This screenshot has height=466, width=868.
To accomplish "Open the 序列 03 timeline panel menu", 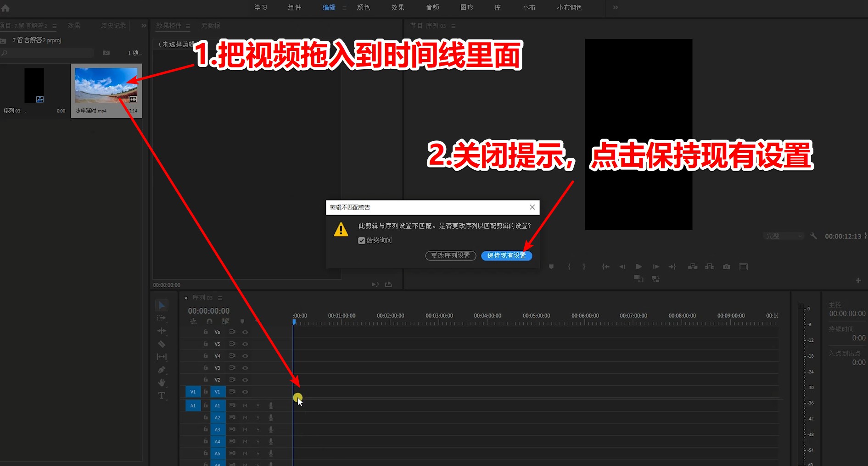I will coord(219,298).
